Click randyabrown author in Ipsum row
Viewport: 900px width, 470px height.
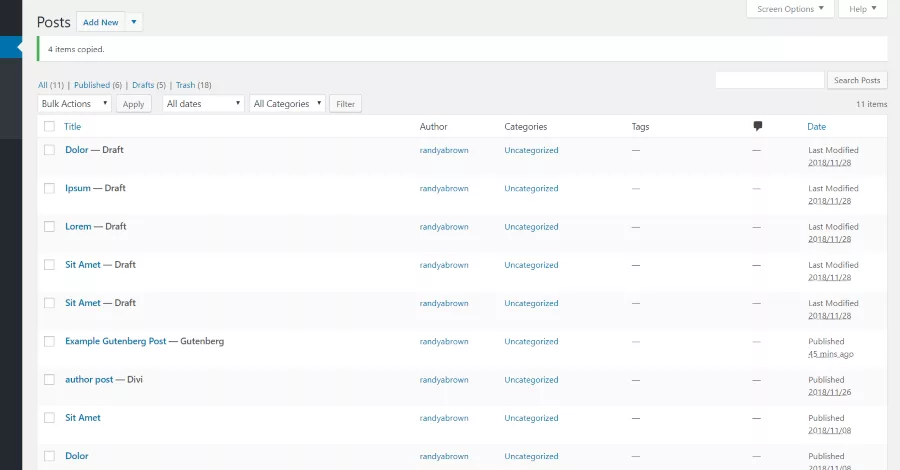[444, 189]
